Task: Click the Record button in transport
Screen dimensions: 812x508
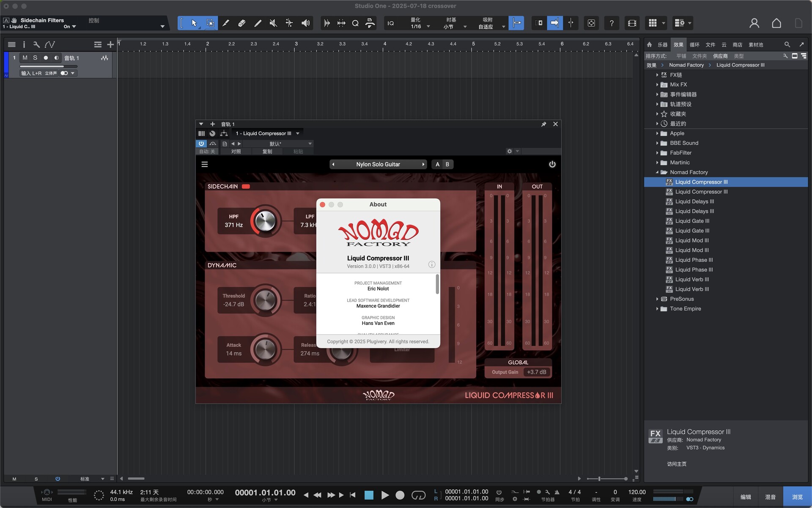Action: click(x=400, y=495)
